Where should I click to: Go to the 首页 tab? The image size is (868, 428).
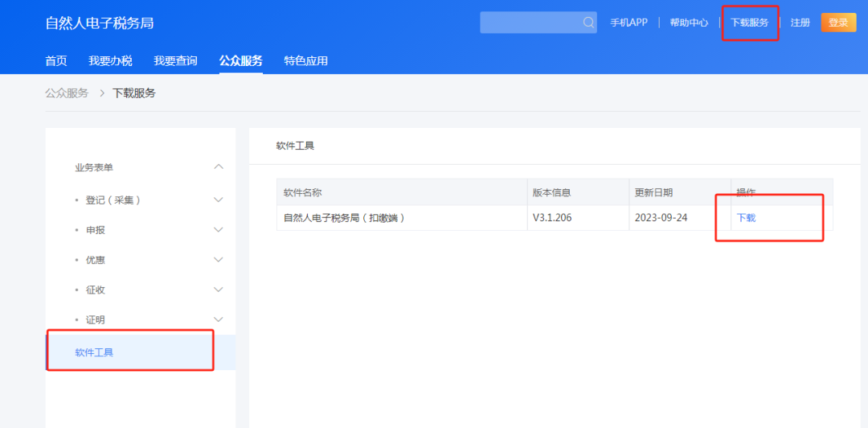[56, 61]
